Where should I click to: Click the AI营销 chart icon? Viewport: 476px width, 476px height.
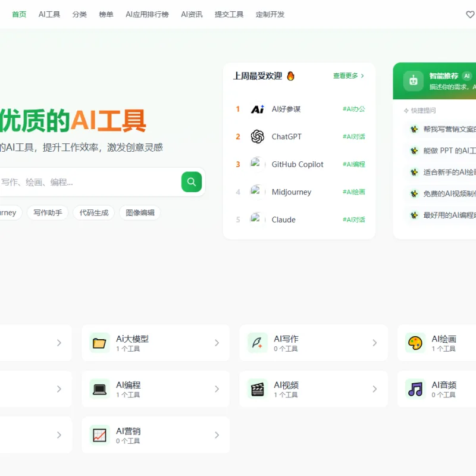[99, 435]
